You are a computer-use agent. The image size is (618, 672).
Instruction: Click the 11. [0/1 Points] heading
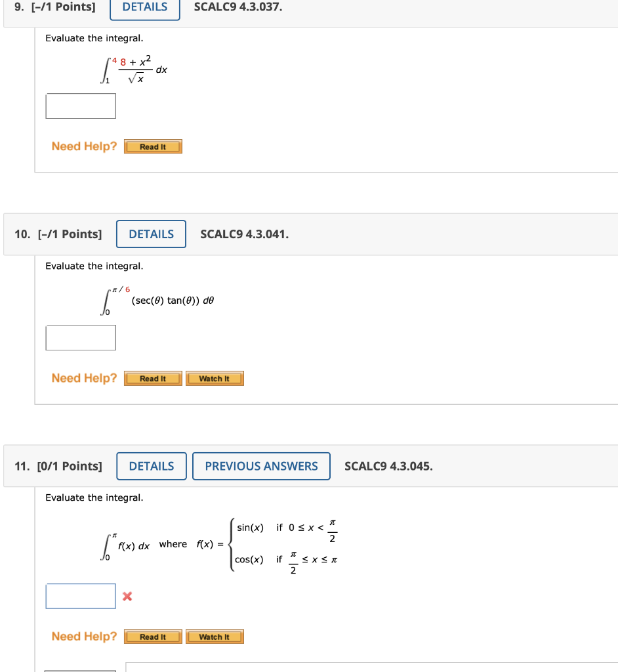[58, 466]
